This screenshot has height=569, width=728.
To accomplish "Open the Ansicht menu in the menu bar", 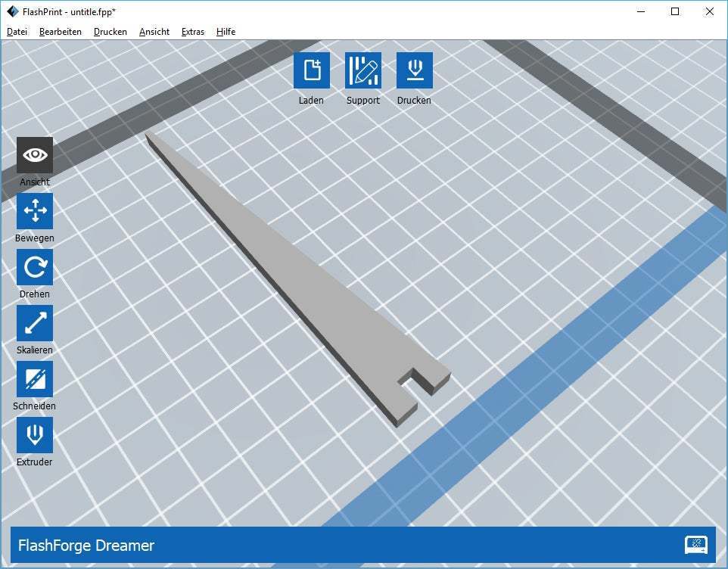I will pyautogui.click(x=154, y=32).
